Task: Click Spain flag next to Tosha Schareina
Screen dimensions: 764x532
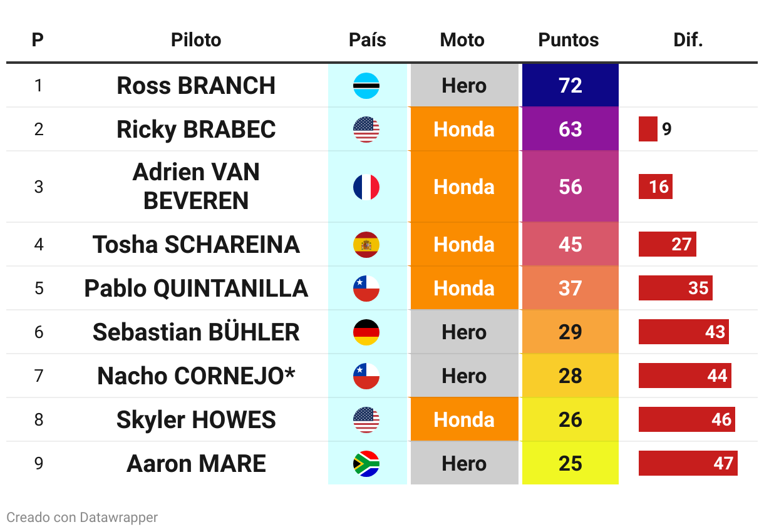Action: click(x=366, y=244)
